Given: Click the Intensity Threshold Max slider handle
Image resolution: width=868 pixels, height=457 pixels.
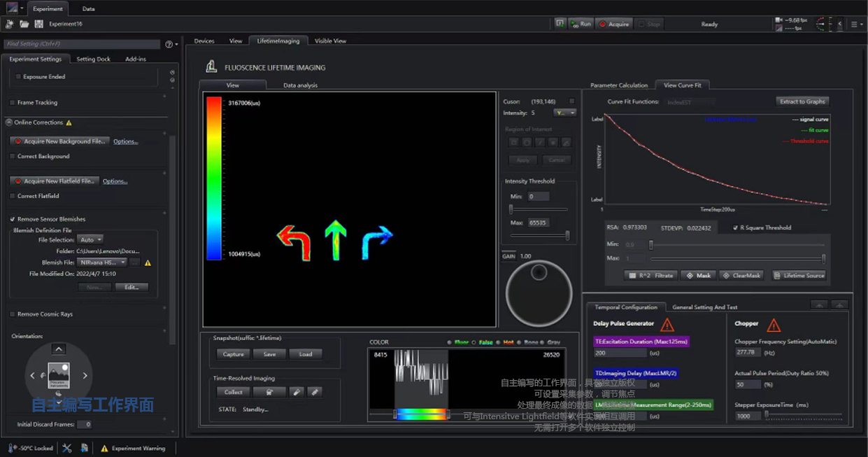Looking at the screenshot, I should (567, 236).
